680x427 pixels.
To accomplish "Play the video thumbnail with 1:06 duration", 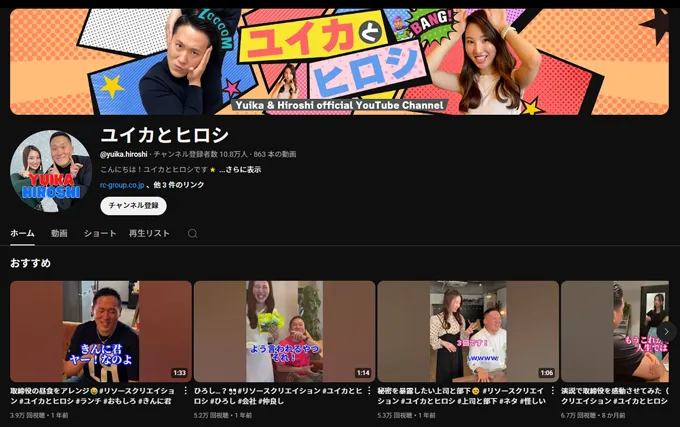I will [468, 331].
